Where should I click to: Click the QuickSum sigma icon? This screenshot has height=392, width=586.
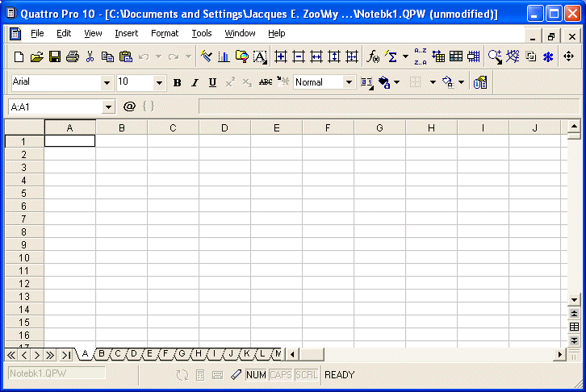pos(391,56)
